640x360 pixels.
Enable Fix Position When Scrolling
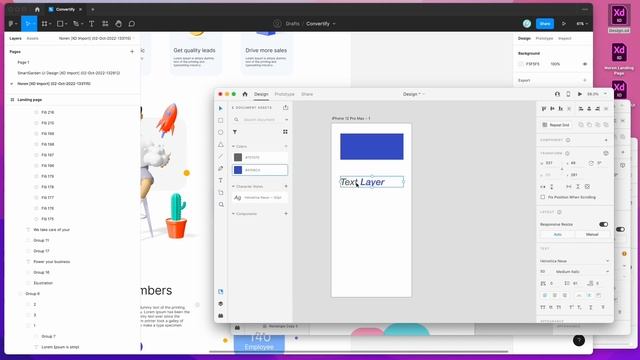[543, 197]
